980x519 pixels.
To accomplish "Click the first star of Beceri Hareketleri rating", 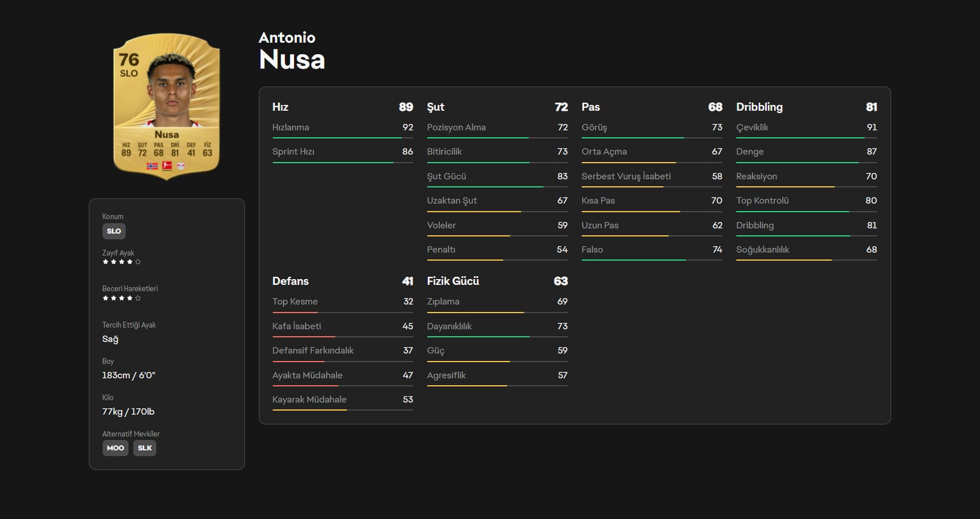I will [x=105, y=298].
